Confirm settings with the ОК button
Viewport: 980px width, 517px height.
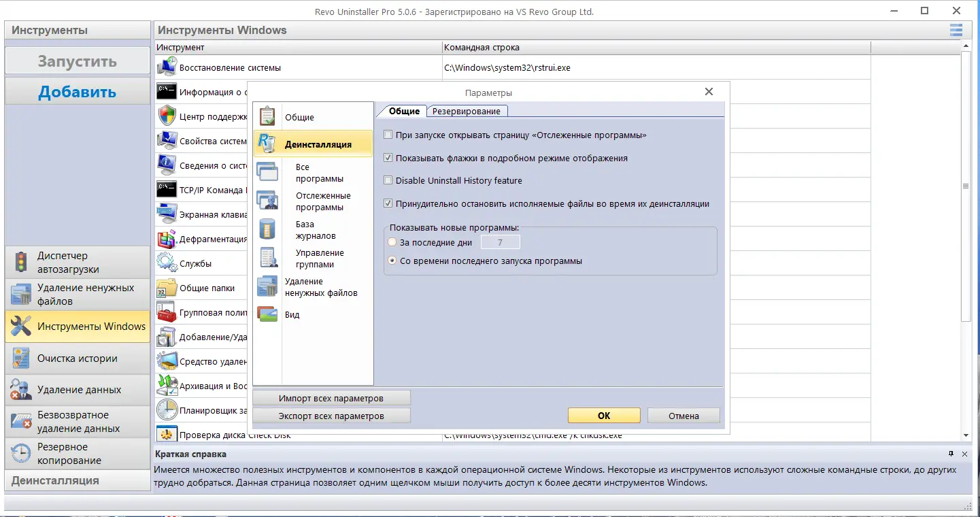point(604,416)
